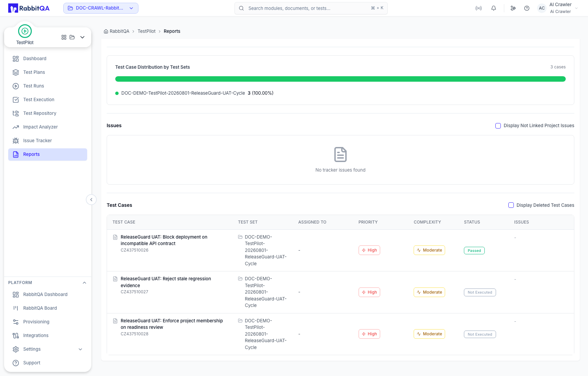This screenshot has width=588, height=376.
Task: Go to Provisioning
Action: pyautogui.click(x=48, y=322)
